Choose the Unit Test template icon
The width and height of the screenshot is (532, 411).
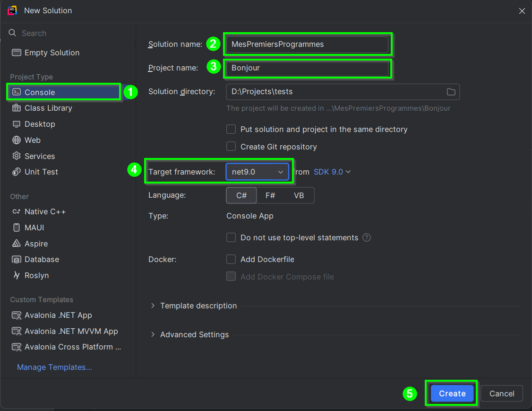[17, 172]
